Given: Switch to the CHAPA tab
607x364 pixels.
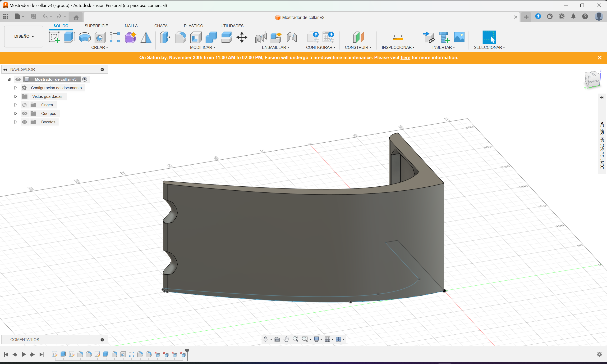Looking at the screenshot, I should (x=161, y=26).
